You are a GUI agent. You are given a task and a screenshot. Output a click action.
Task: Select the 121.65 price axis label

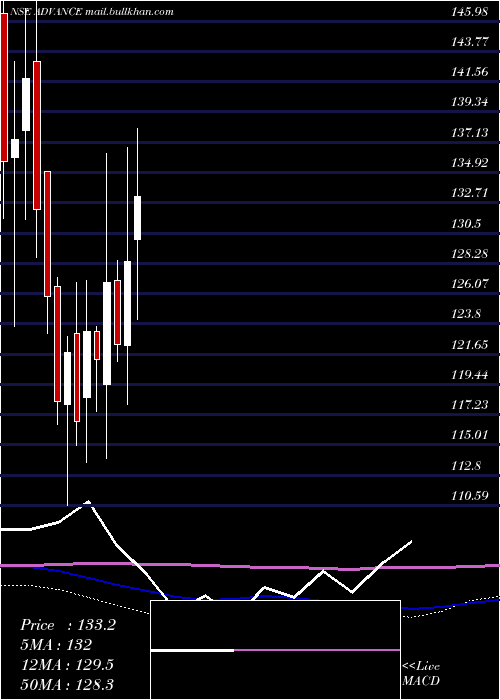pos(469,345)
